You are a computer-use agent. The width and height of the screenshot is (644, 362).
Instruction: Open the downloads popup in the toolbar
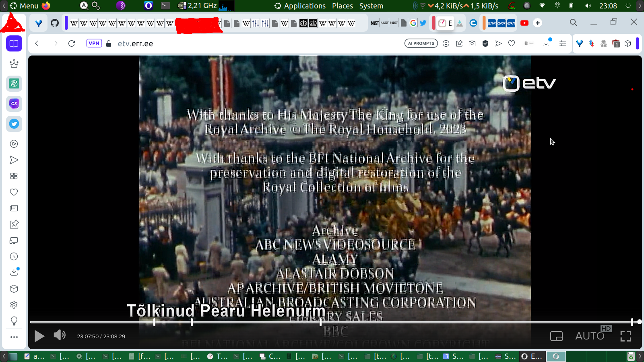547,43
